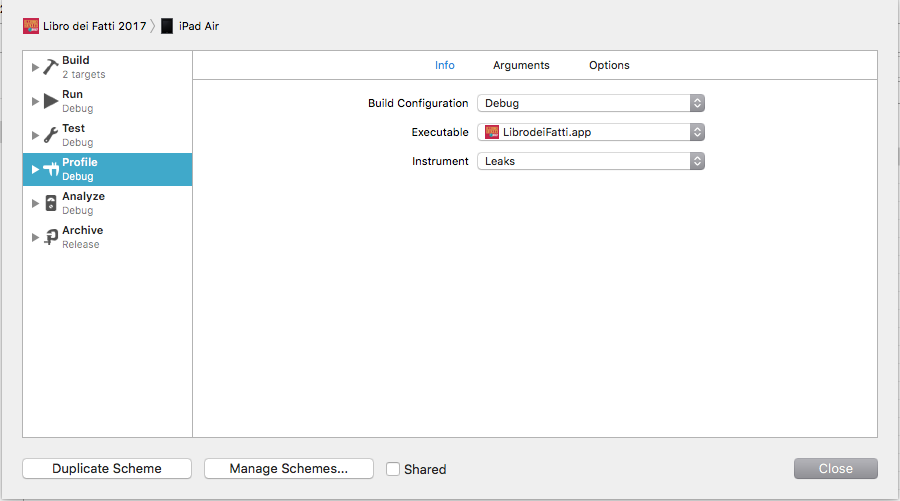
Task: Select the Analyze row label
Action: tap(83, 196)
